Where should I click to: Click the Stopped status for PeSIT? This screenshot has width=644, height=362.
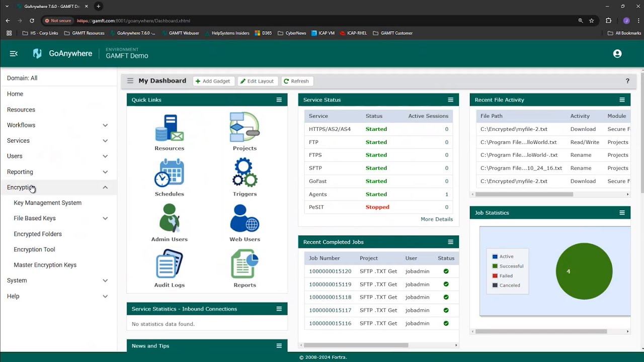pos(377,207)
